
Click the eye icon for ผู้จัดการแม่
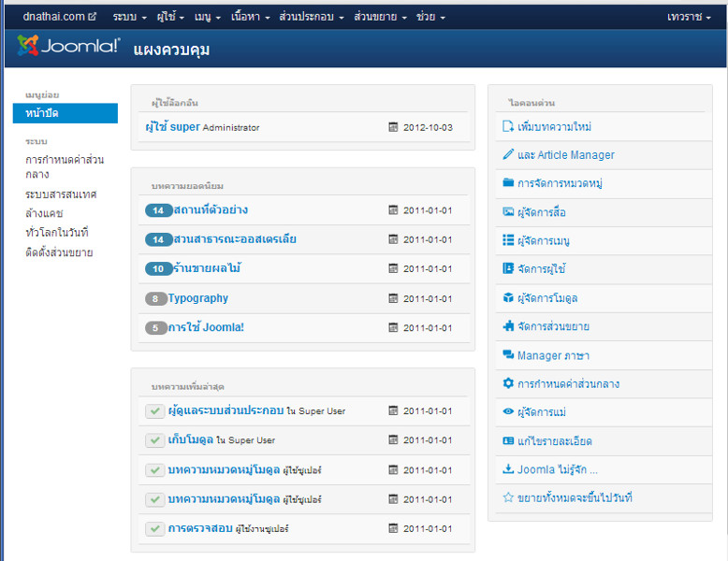(x=508, y=411)
